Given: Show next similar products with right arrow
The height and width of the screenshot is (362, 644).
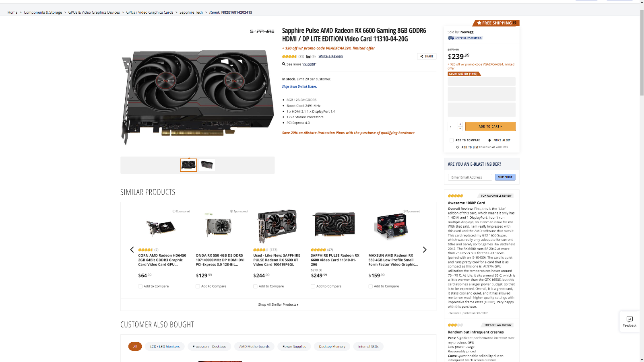Looking at the screenshot, I should click(x=425, y=250).
